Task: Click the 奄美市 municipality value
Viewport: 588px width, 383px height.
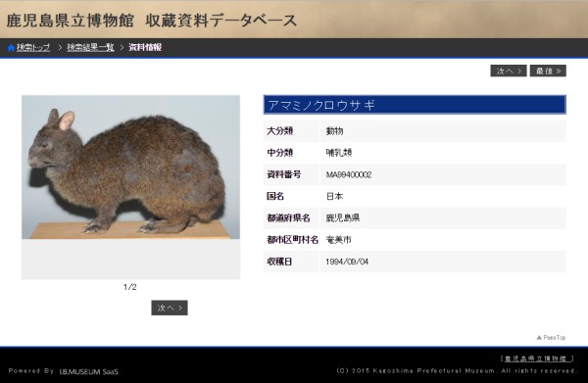Action: tap(339, 240)
